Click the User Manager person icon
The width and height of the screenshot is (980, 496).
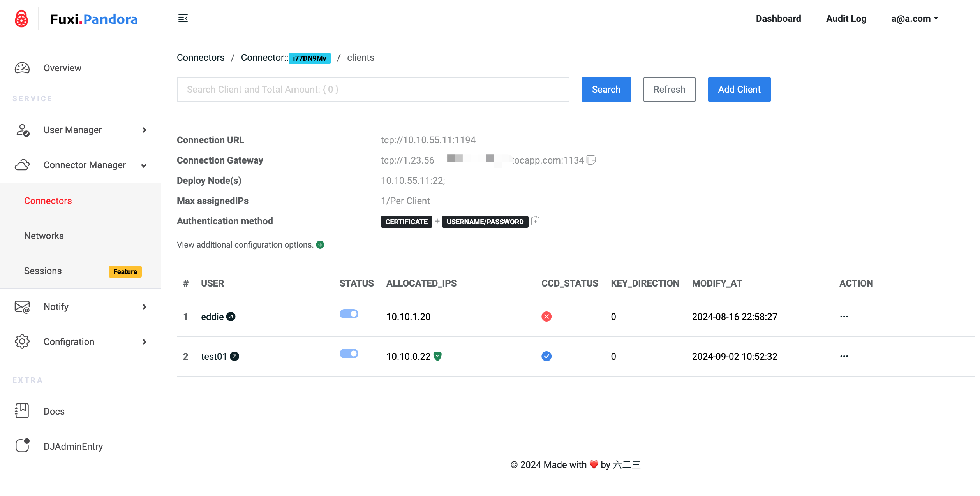click(23, 130)
